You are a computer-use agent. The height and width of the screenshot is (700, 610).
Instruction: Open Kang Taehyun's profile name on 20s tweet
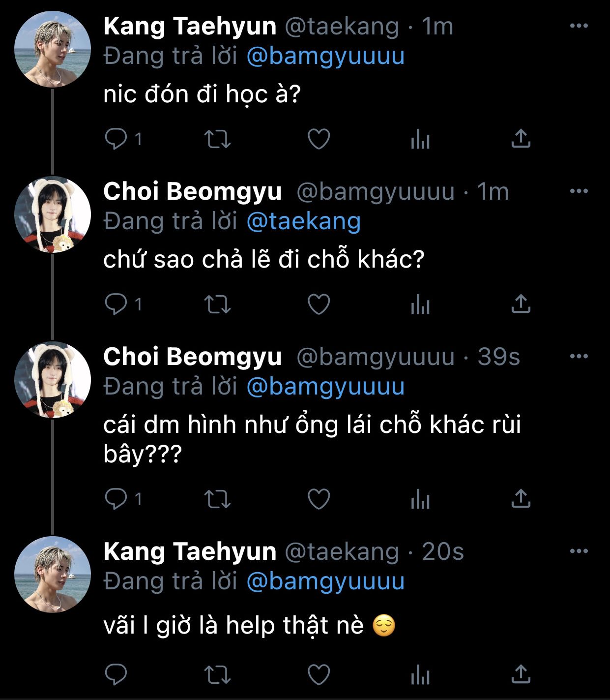(190, 551)
